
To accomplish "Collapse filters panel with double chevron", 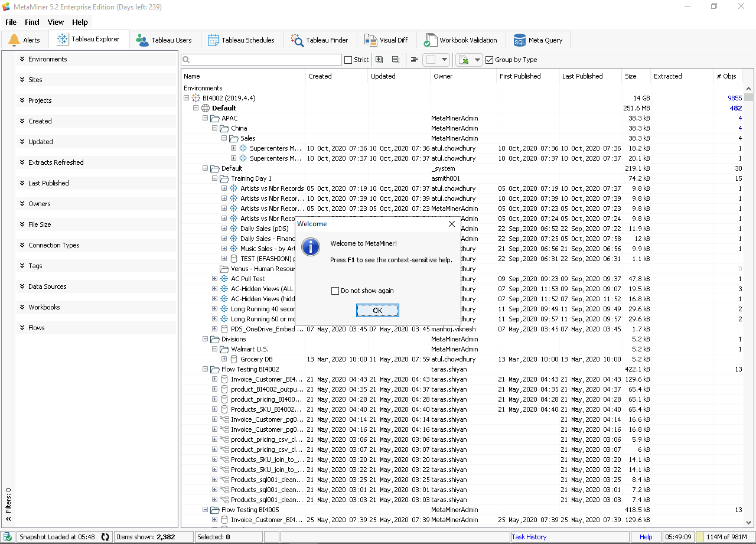I will click(8, 519).
